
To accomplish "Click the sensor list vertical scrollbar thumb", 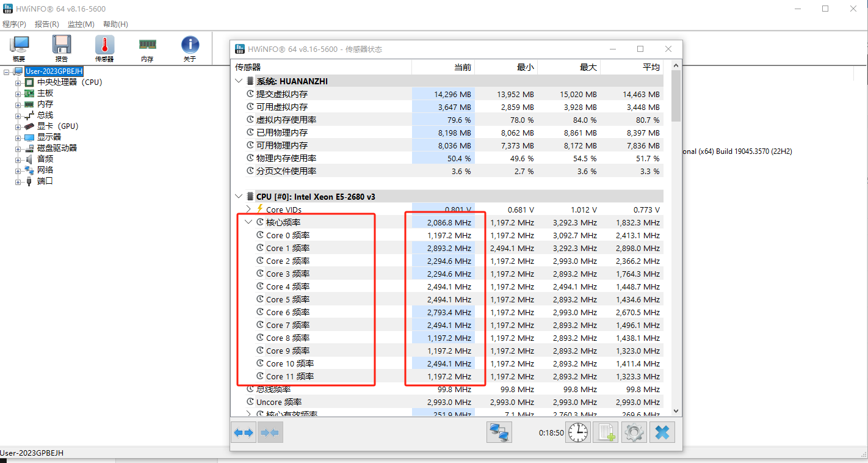I will tap(676, 96).
